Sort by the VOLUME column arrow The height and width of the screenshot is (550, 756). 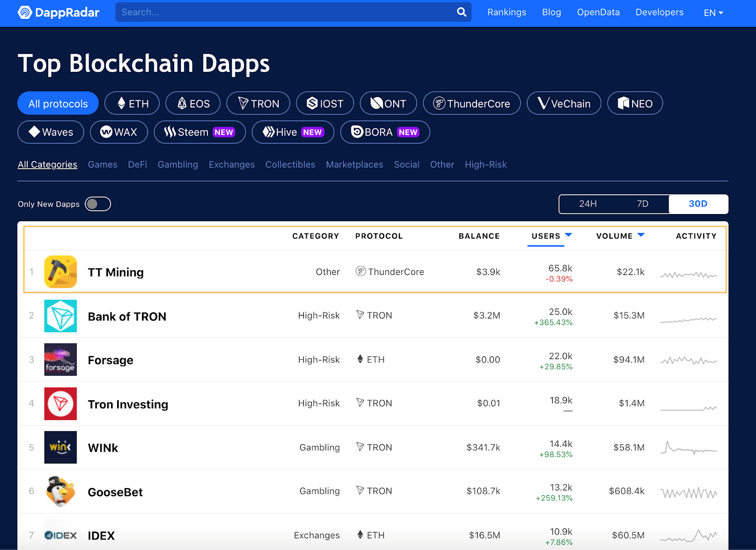coord(641,235)
